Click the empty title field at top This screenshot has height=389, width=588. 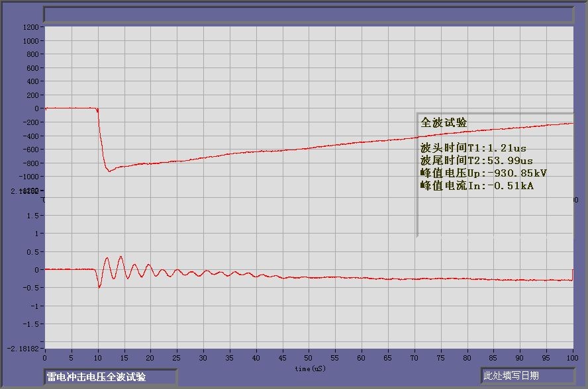(309, 15)
